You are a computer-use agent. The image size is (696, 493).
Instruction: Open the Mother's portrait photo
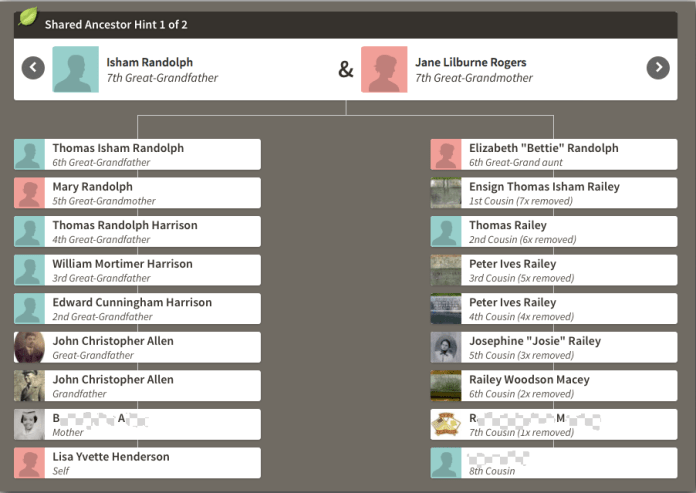tap(29, 425)
